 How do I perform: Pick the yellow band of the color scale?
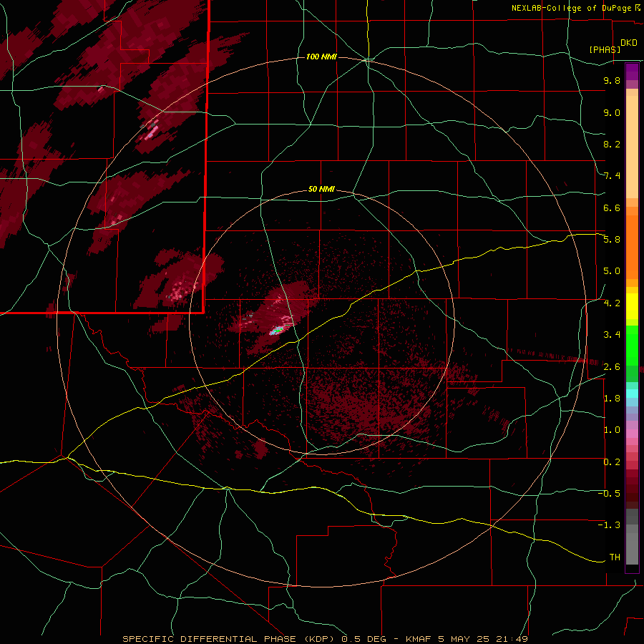coord(632,306)
